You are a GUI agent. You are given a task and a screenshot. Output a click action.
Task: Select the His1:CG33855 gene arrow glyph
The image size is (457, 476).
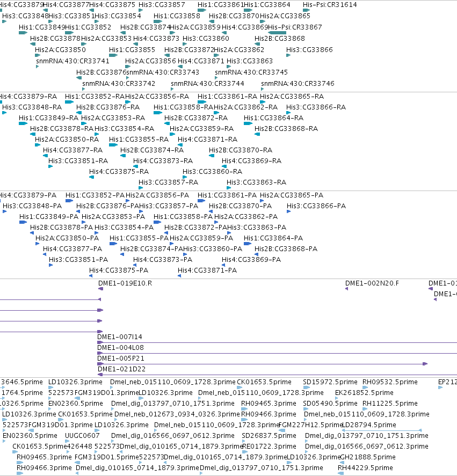(113, 55)
